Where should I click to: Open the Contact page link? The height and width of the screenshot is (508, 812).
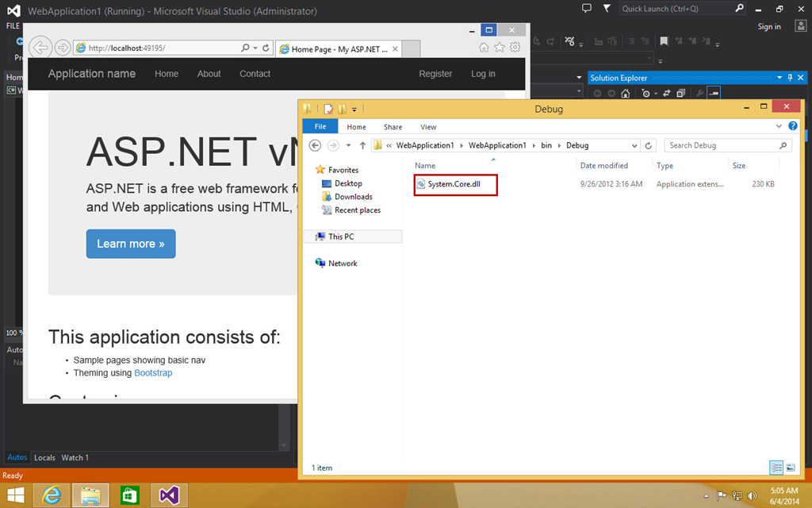255,74
